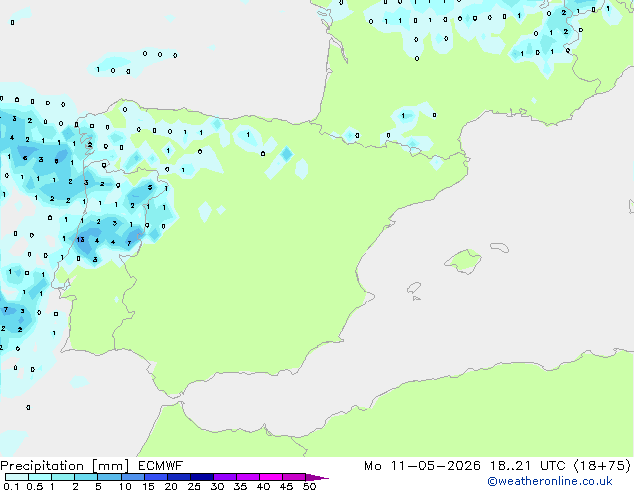This screenshot has height=490, width=634.
Task: Click the "25" legend scale label
Action: pyautogui.click(x=194, y=486)
